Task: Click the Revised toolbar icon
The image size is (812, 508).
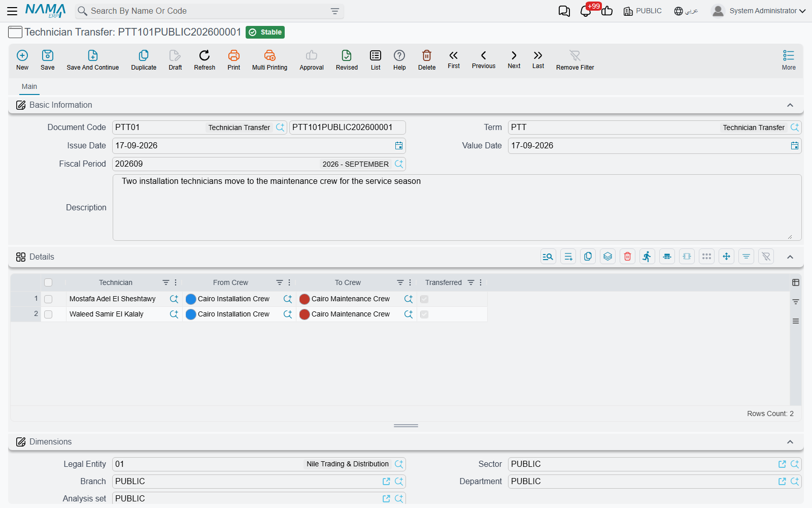Action: 347,60
